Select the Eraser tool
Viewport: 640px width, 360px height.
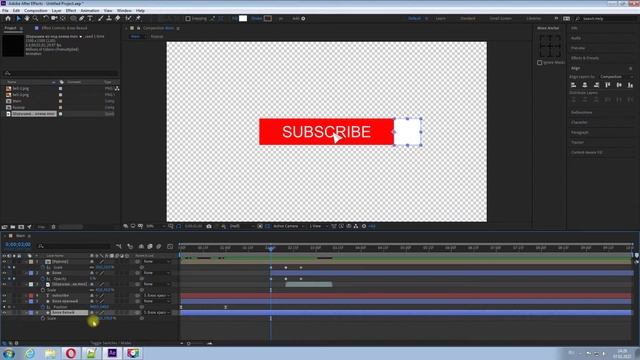(118, 18)
